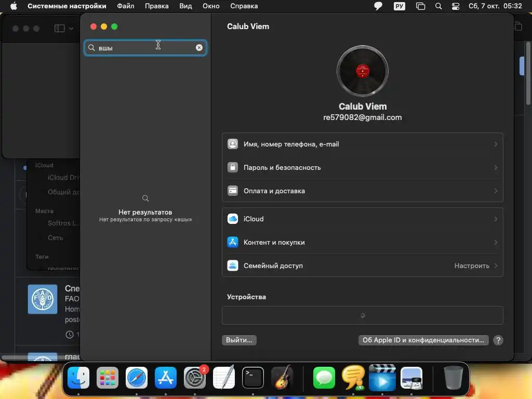Open Terminal from the Dock
This screenshot has width=532, height=399.
(x=253, y=378)
